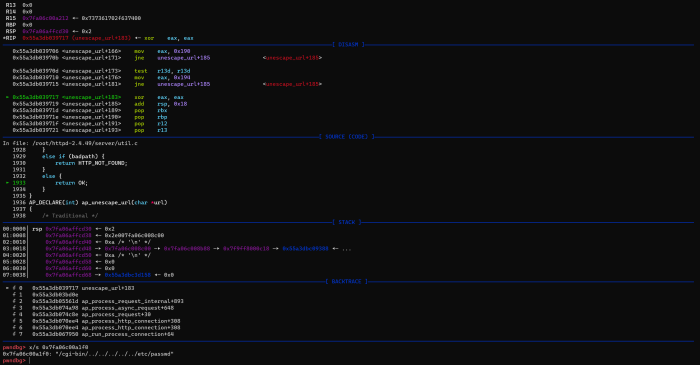Select source line 1929 else if (badpath)
The width and height of the screenshot is (700, 366).
coord(58,157)
